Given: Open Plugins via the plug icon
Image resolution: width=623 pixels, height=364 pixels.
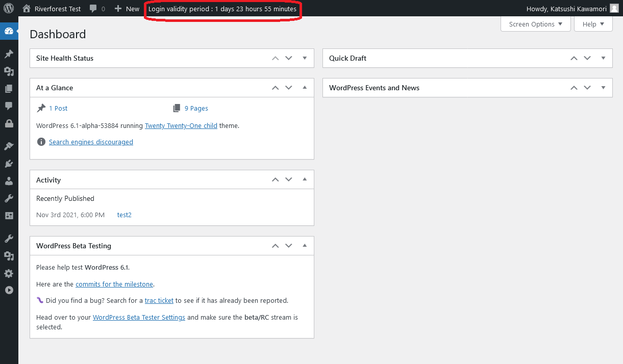Looking at the screenshot, I should (9, 164).
